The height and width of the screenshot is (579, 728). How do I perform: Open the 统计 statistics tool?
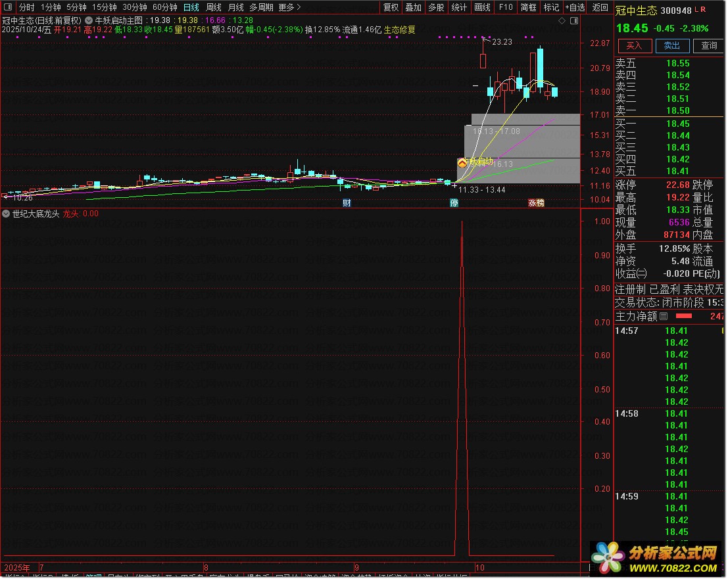[x=459, y=7]
